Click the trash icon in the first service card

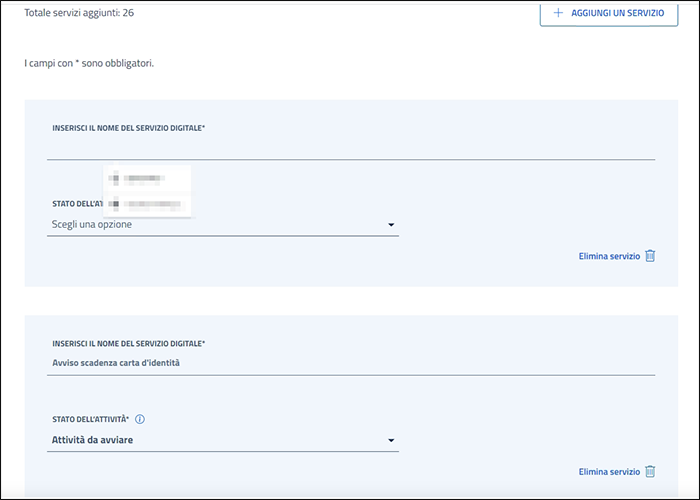[x=650, y=256]
